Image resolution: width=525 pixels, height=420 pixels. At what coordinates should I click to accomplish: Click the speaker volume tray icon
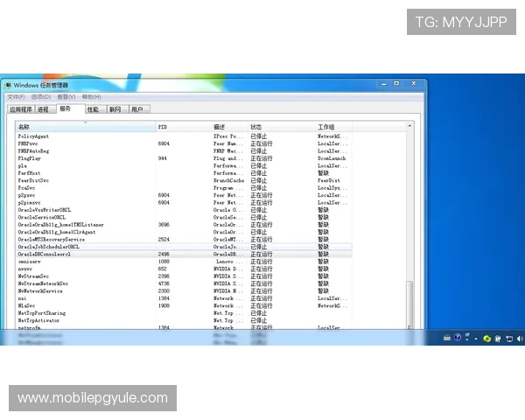coord(520,339)
